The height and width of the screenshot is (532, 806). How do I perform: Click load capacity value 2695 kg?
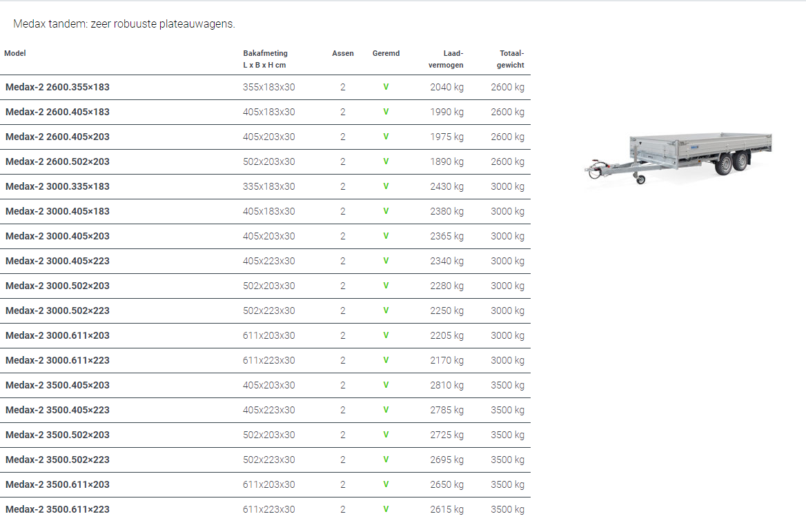(446, 460)
